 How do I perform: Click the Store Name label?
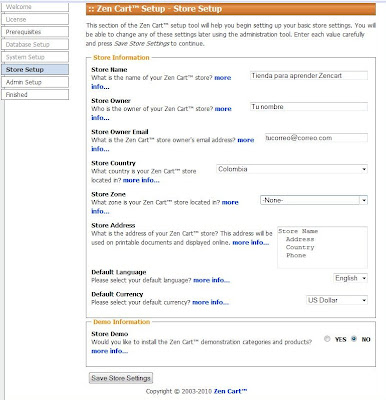coord(109,70)
